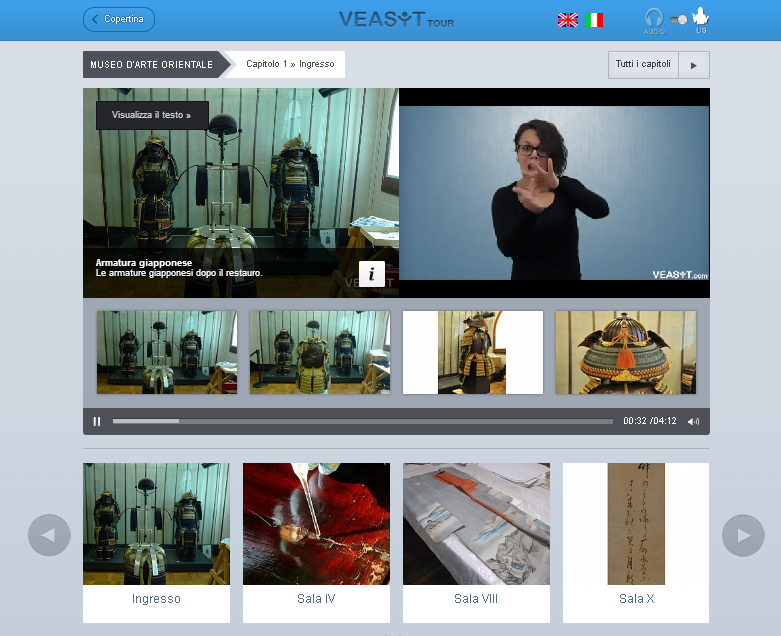Click the video progress bar
Image resolution: width=781 pixels, height=636 pixels.
click(362, 421)
